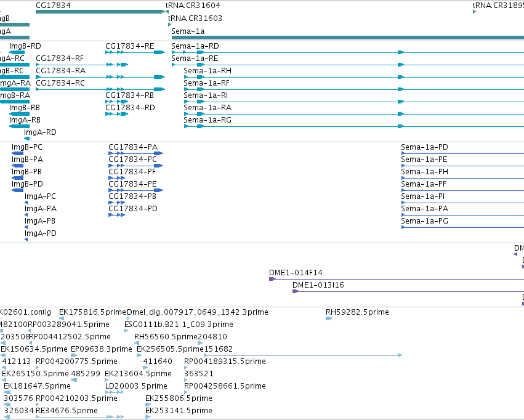Select the EK253141.5prime EST label
The image size is (524, 420).
point(179,411)
